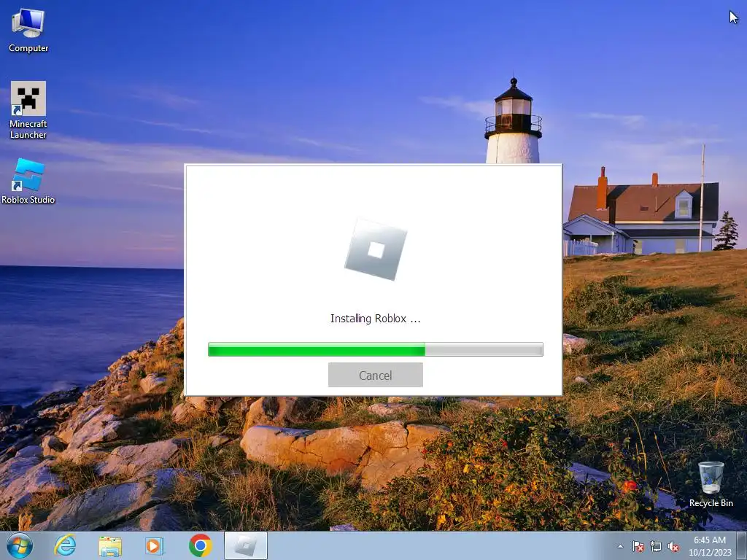Viewport: 747px width, 560px height.
Task: Select the Roblox Studio desktop shortcut
Action: tap(28, 182)
